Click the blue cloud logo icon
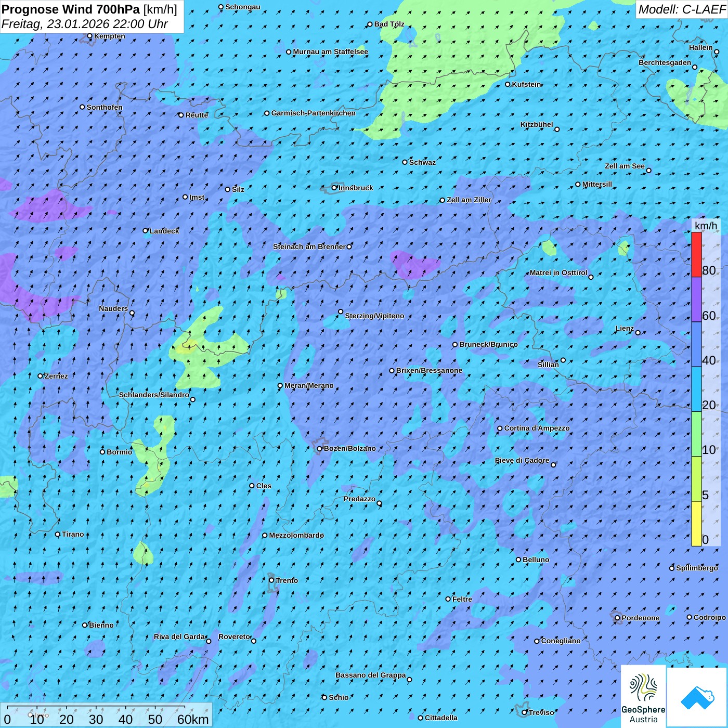This screenshot has width=728, height=728. (697, 697)
